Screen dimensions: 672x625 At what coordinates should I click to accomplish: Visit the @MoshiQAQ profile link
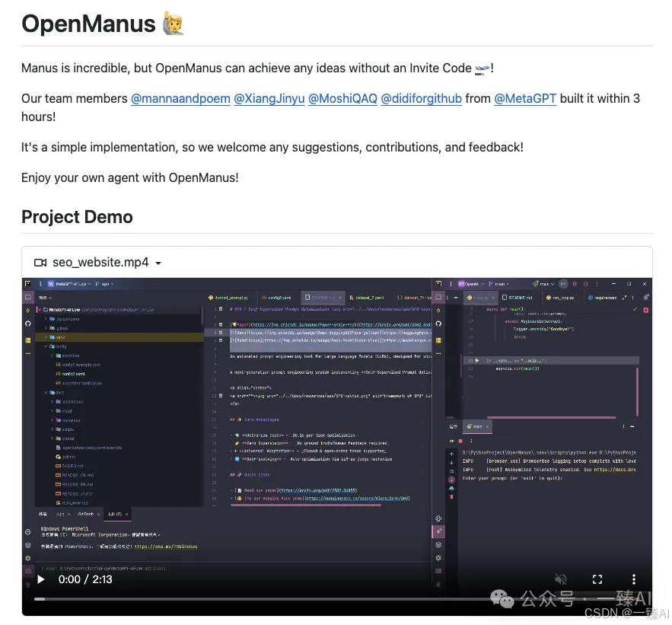(x=343, y=99)
